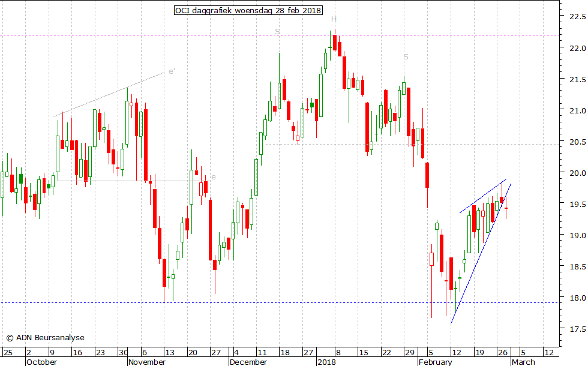This screenshot has height=366, width=588.
Task: Select the 18.5 price axis label
Action: pos(577,266)
